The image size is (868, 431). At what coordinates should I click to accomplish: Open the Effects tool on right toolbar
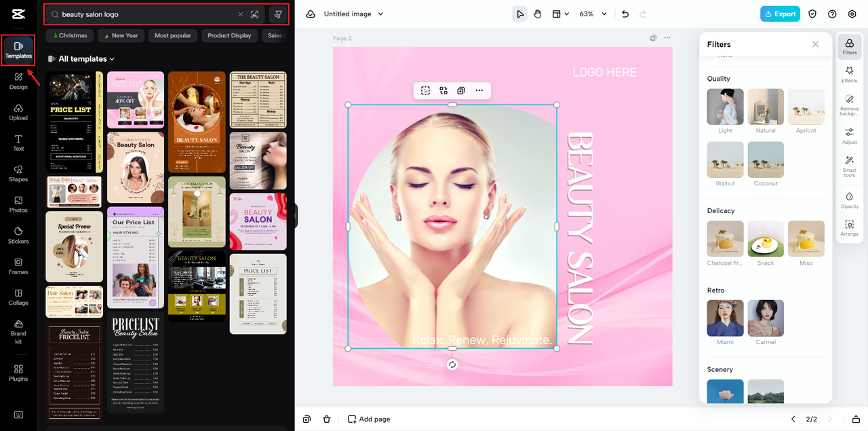(x=849, y=74)
